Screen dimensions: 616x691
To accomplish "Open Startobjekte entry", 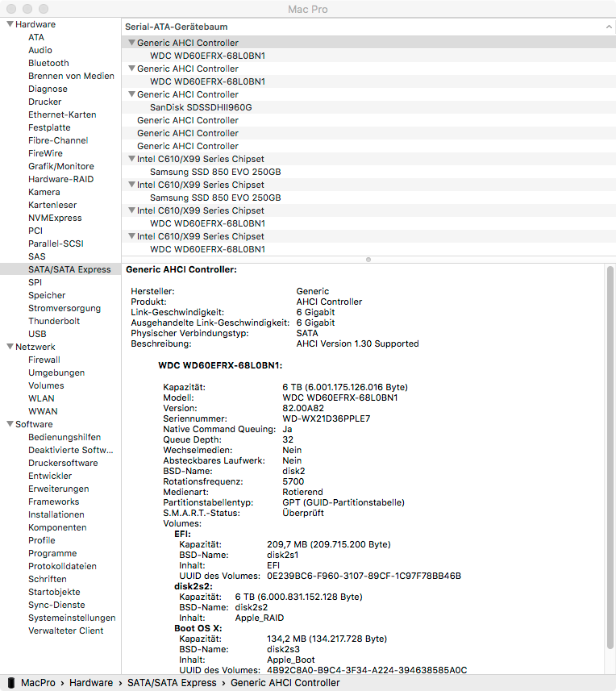I will coord(54,592).
